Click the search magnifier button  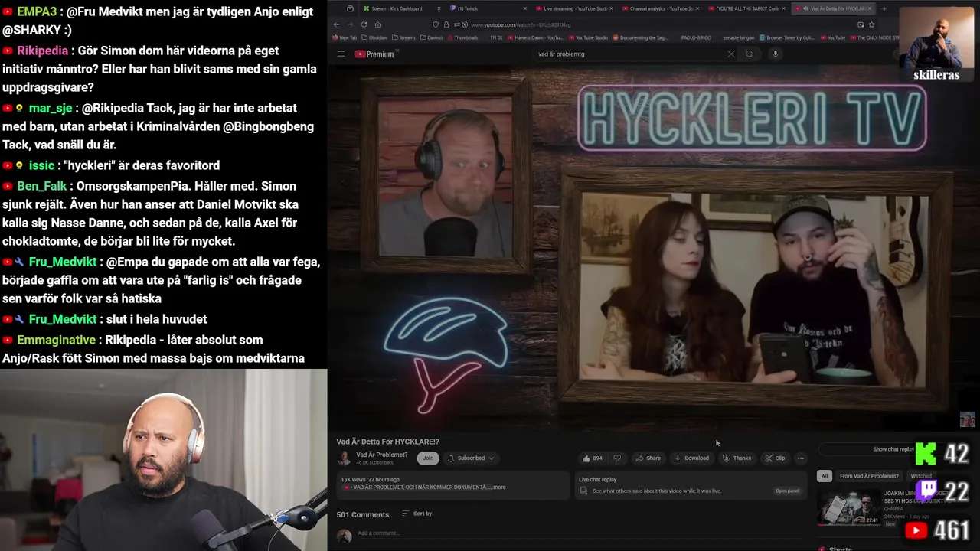coord(750,54)
